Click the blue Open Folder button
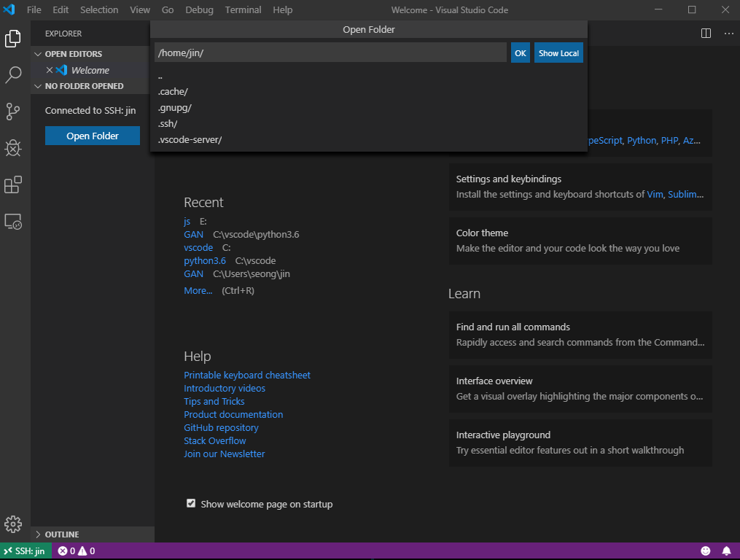The width and height of the screenshot is (740, 560). pos(93,136)
